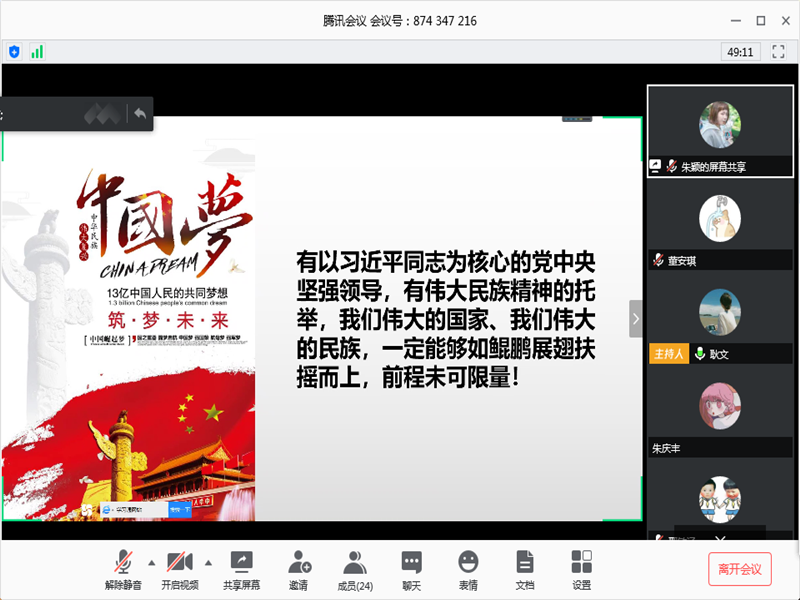Screen dimensions: 800x600
Task: Click the green mic icon beside 耿文
Action: click(700, 353)
